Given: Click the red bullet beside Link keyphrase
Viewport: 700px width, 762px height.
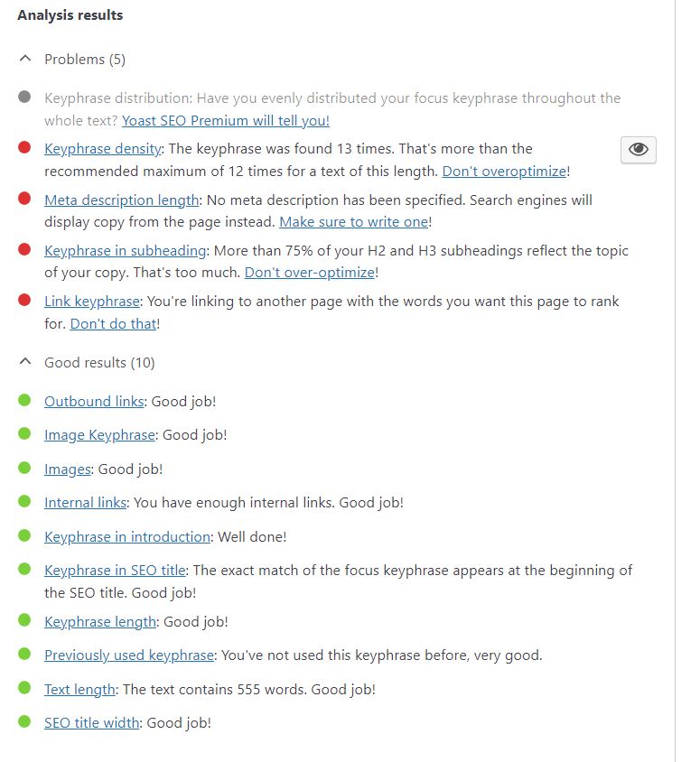Looking at the screenshot, I should [24, 300].
